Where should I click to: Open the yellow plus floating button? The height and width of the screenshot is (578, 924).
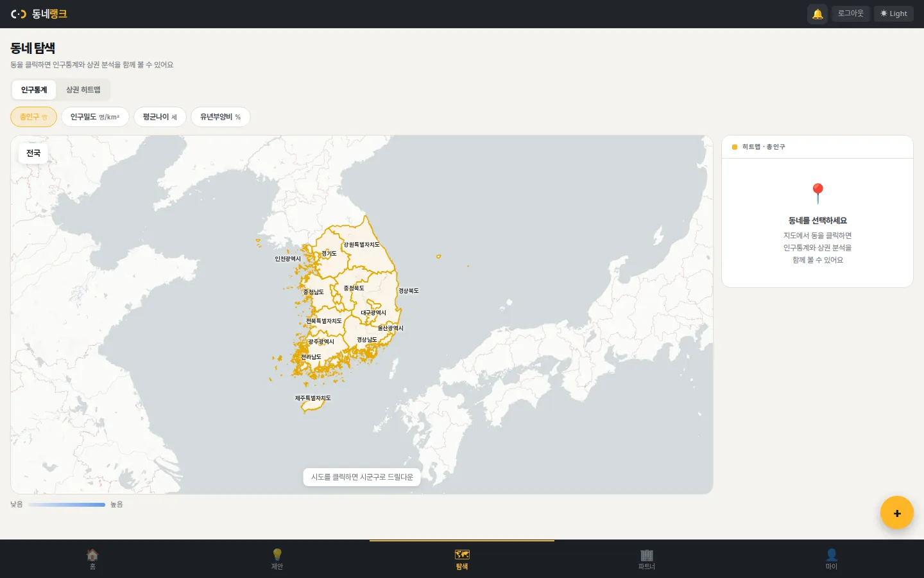pos(896,512)
